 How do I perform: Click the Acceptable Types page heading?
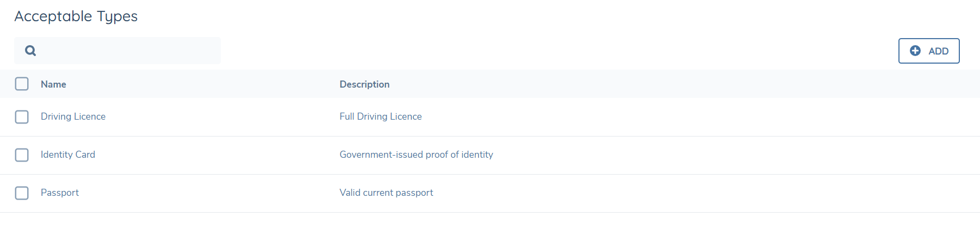click(76, 16)
